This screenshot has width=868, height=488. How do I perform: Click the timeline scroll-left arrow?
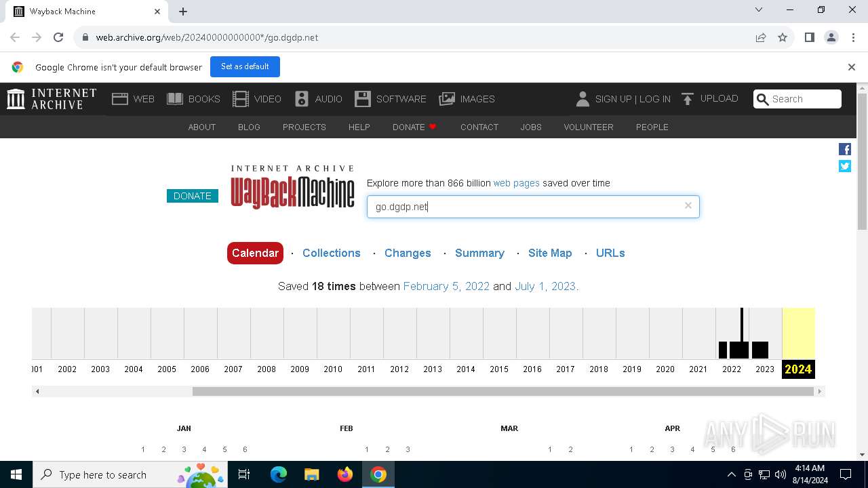[x=37, y=391]
